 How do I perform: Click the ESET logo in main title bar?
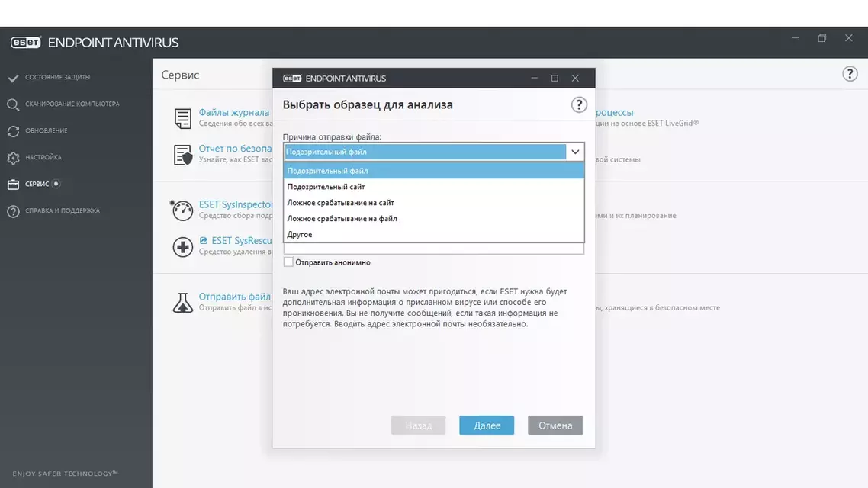(25, 43)
